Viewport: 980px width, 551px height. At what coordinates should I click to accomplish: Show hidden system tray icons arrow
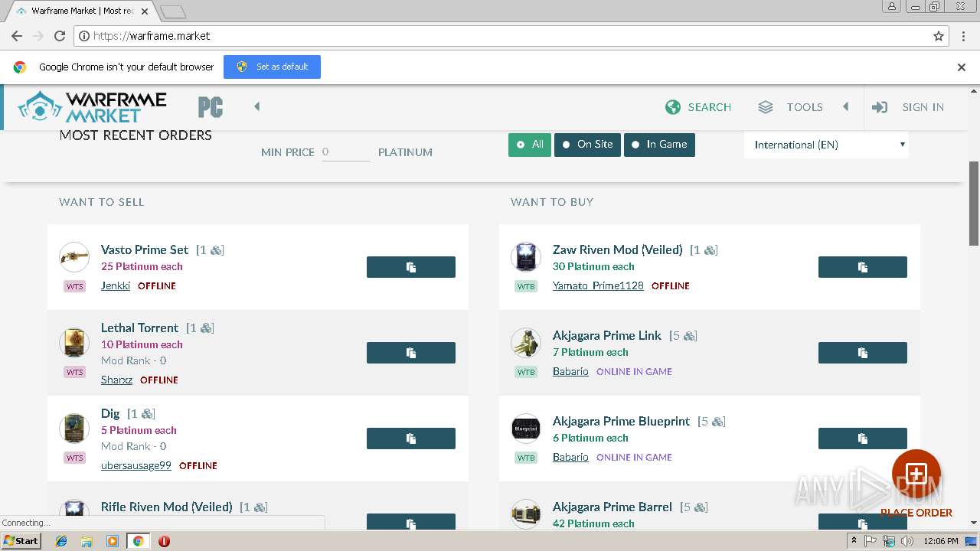(854, 541)
